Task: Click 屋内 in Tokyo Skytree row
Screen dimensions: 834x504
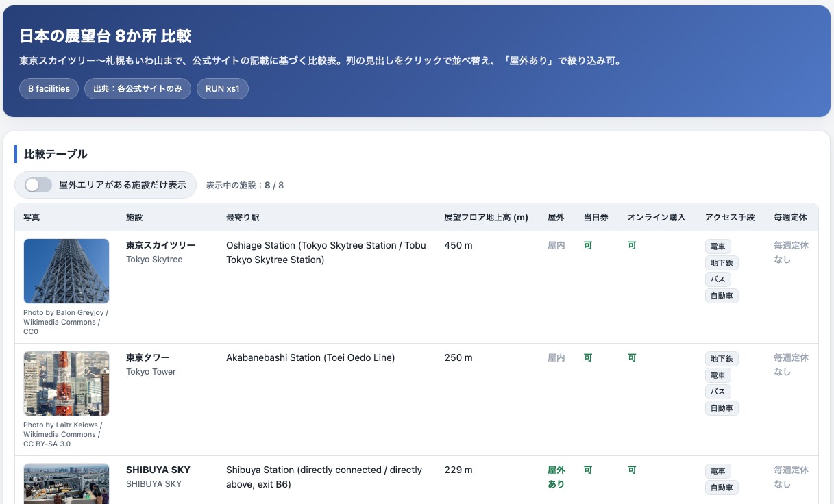Action: click(556, 245)
